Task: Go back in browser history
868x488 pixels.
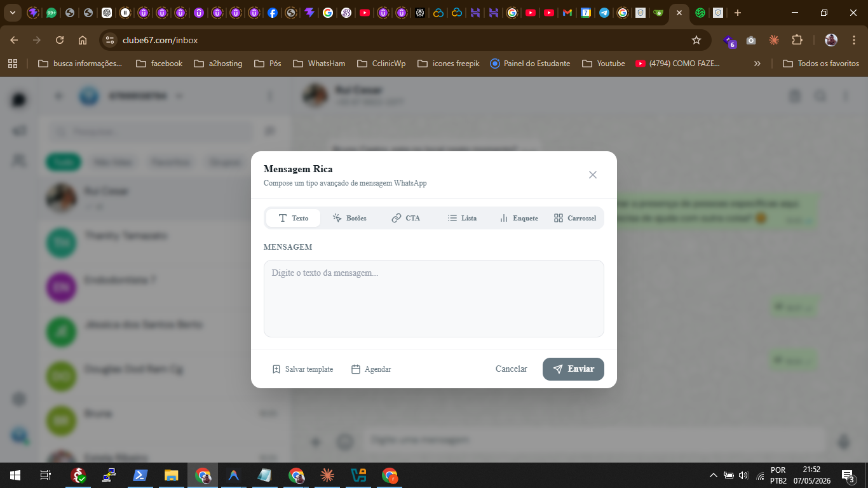Action: (x=14, y=40)
